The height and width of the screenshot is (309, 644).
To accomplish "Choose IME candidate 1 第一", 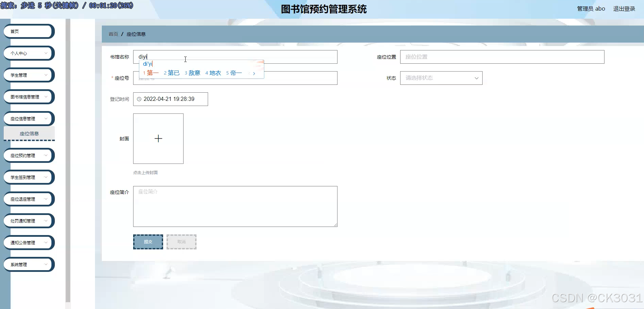I will click(151, 73).
